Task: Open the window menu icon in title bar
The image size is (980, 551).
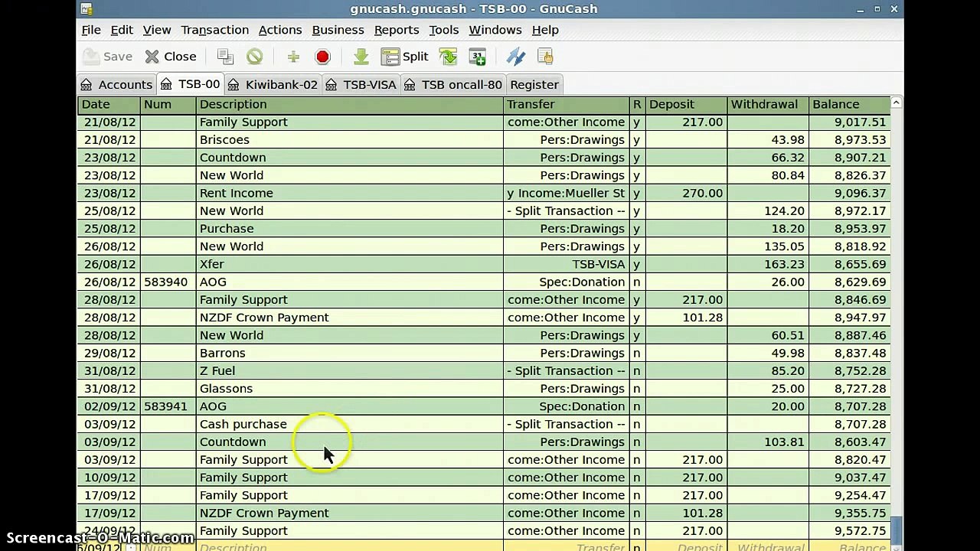Action: point(87,9)
